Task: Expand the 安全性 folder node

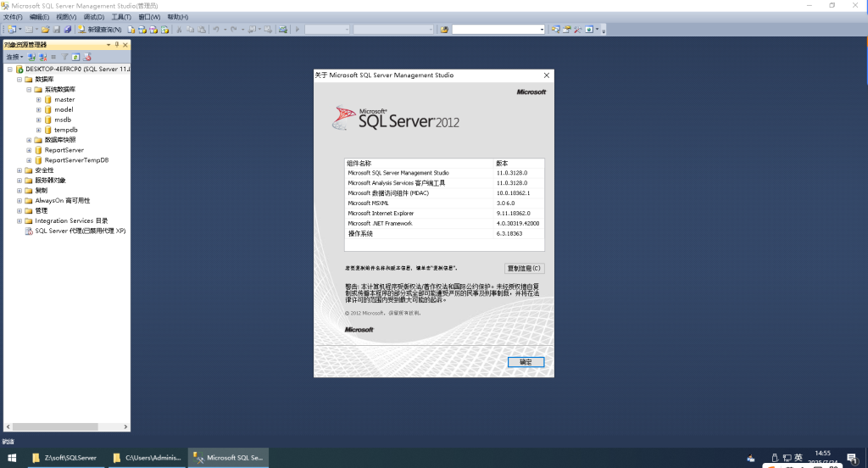Action: tap(19, 170)
